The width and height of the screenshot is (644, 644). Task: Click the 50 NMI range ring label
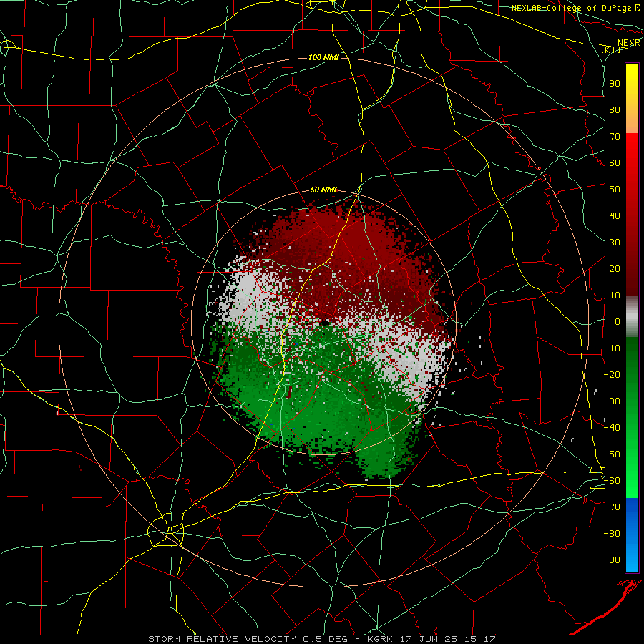click(x=323, y=190)
